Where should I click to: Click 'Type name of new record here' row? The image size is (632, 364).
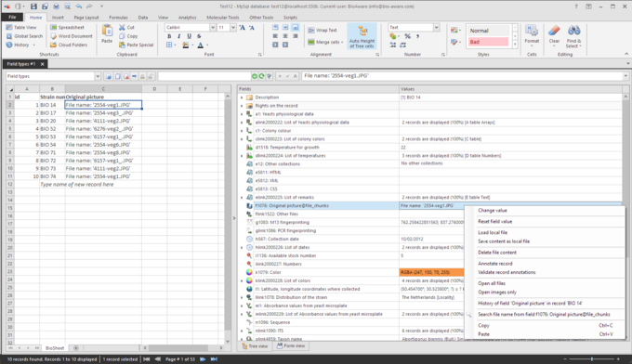click(76, 185)
